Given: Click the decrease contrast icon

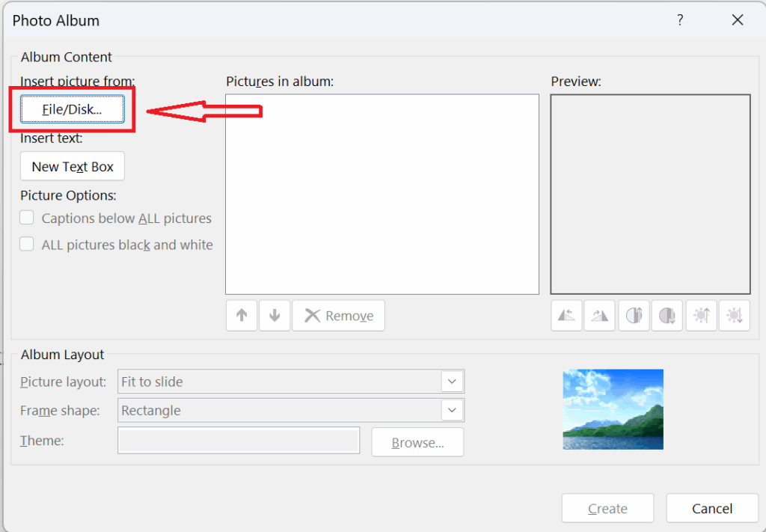Looking at the screenshot, I should pos(667,315).
